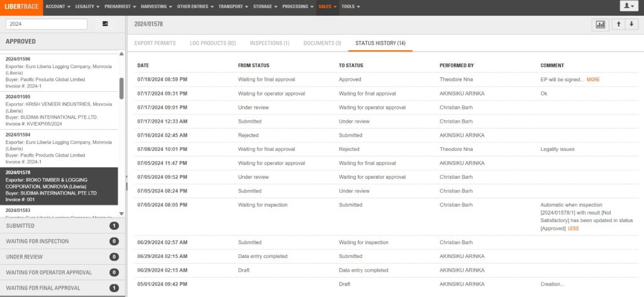Open the filter list icon beside search
This screenshot has width=644, height=297.
coord(105,24)
